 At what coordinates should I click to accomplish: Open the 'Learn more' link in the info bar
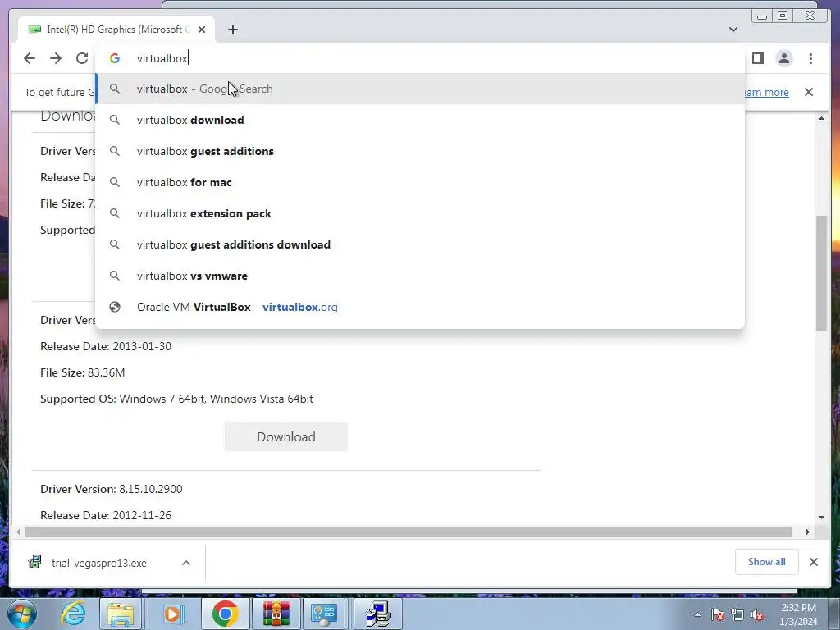766,92
